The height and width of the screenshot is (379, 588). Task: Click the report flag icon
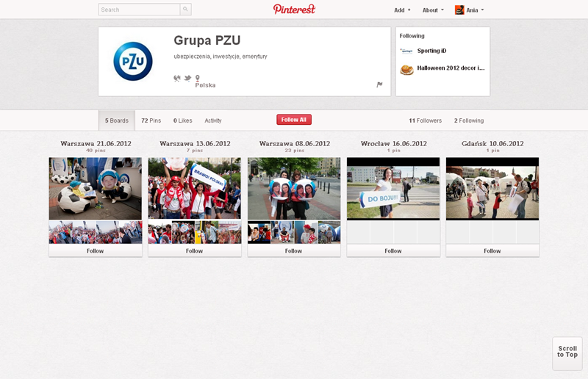[379, 84]
